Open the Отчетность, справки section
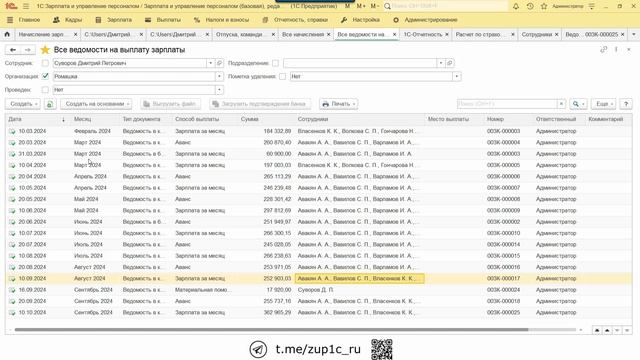Screen dimensions: 640x360 (x=296, y=20)
